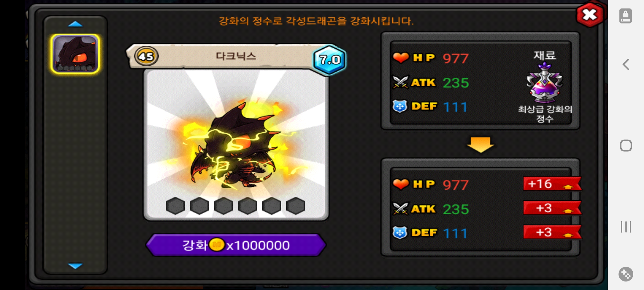This screenshot has height=290, width=644.
Task: Tap the ATK crossed swords icon in lower panel
Action: coord(400,209)
